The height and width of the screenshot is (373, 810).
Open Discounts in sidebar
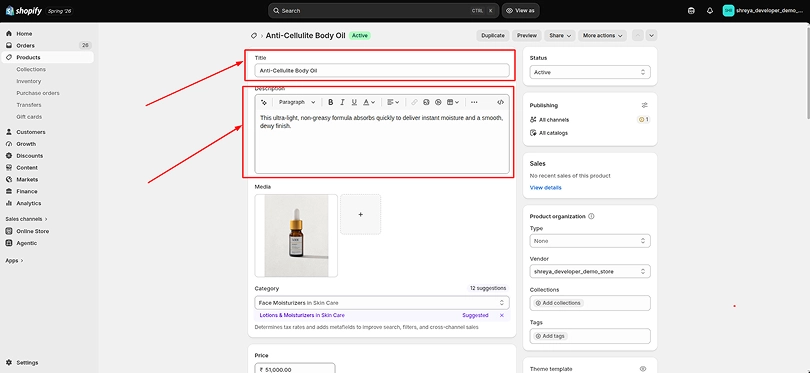pyautogui.click(x=29, y=156)
